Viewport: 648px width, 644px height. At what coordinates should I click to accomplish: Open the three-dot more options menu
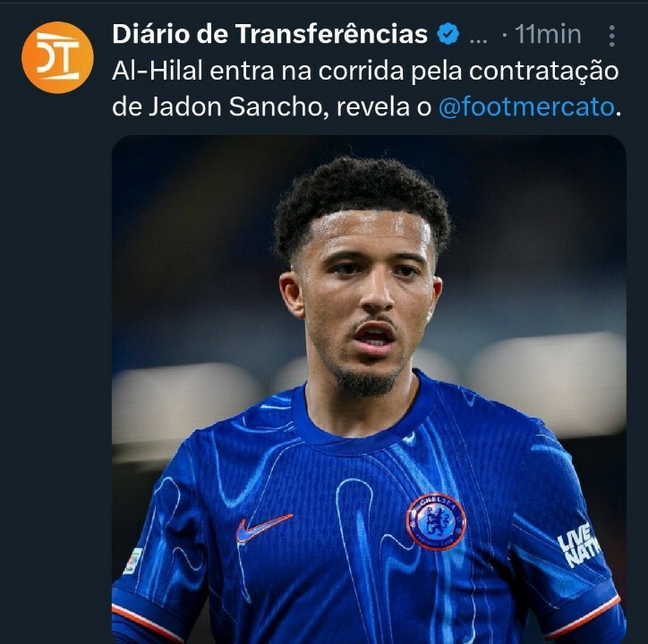tap(611, 36)
